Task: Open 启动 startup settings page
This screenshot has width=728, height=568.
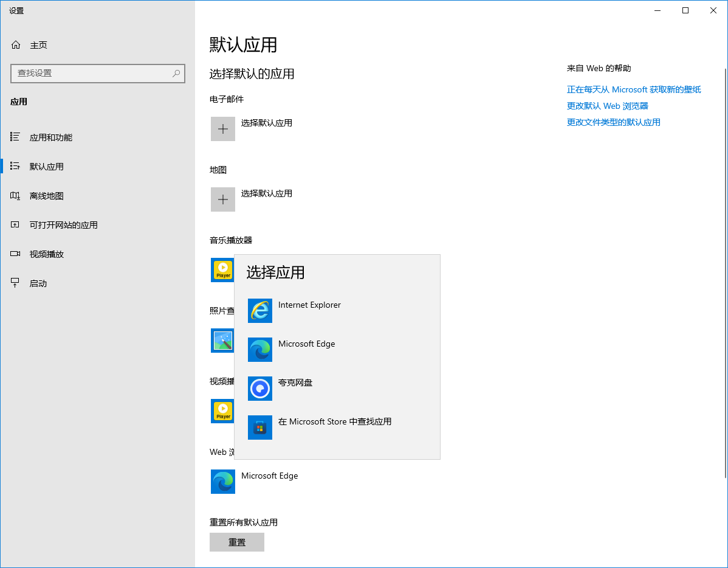Action: click(x=38, y=283)
